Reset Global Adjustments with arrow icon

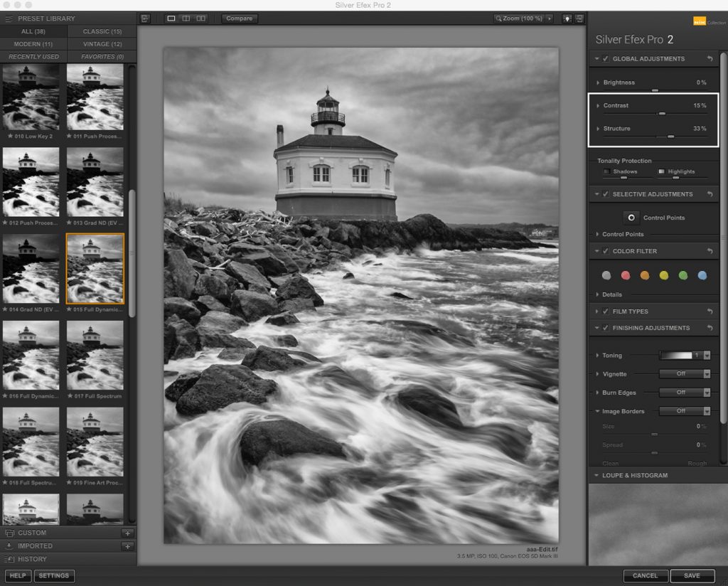click(710, 58)
